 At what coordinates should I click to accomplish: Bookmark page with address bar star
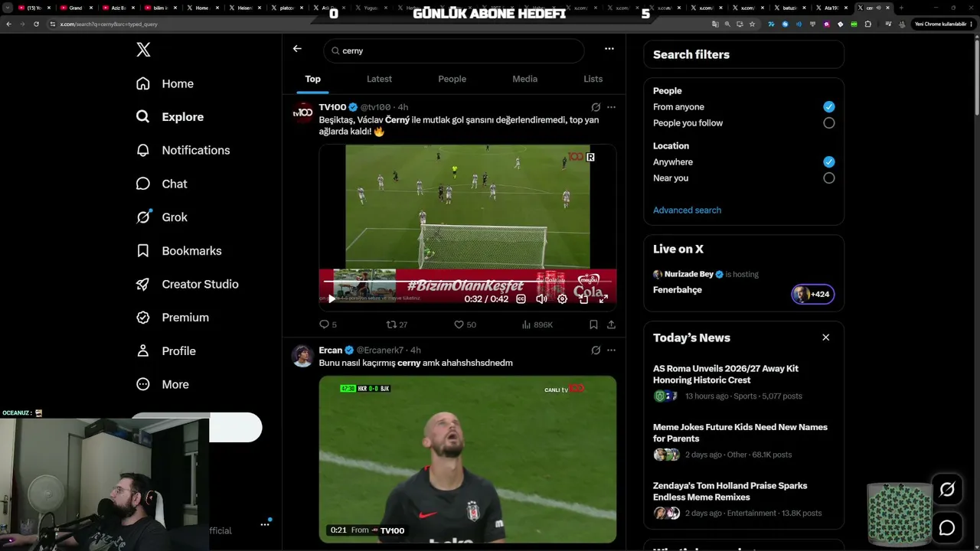click(752, 24)
